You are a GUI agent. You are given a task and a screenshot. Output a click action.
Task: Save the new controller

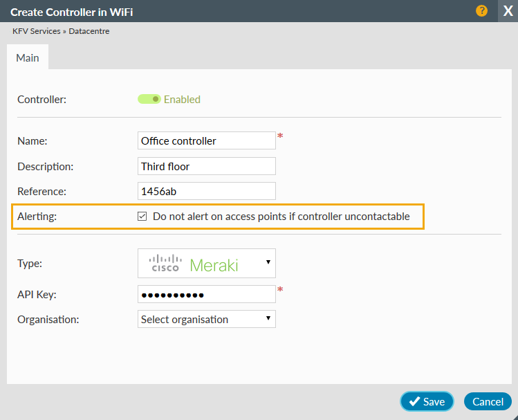point(427,401)
